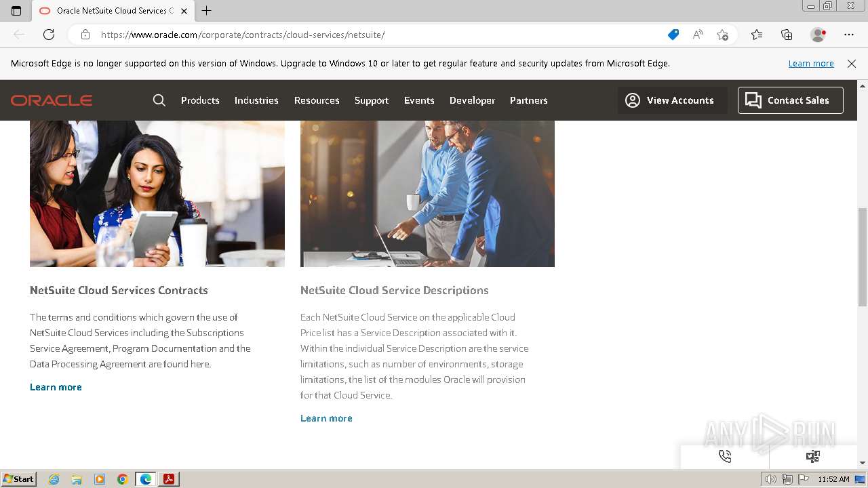868x488 pixels.
Task: View site information lock icon
Action: pyautogui.click(x=85, y=35)
